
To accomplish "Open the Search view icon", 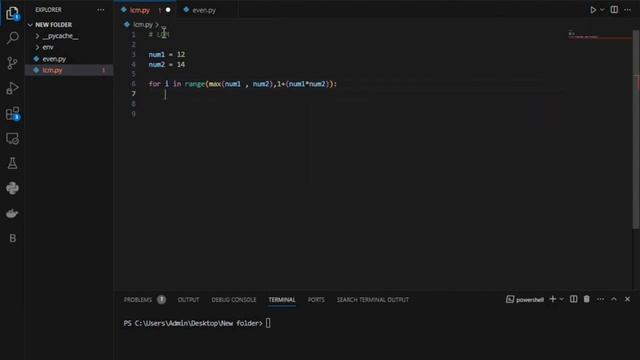I will (x=12, y=38).
